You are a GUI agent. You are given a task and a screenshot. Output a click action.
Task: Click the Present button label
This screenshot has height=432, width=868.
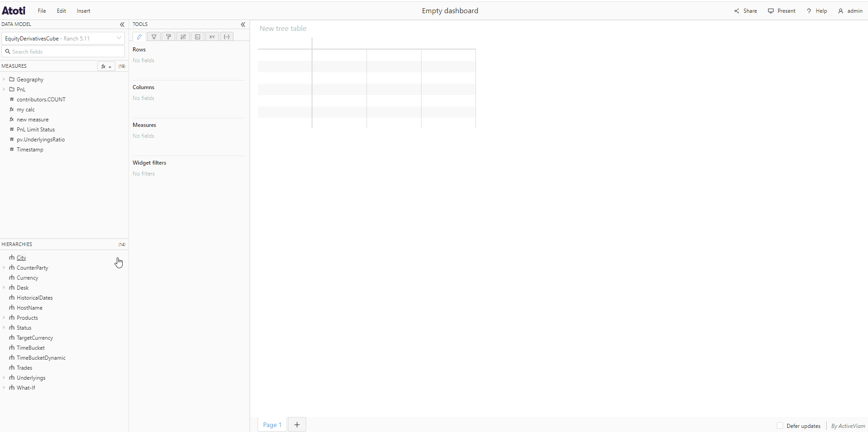coord(786,11)
